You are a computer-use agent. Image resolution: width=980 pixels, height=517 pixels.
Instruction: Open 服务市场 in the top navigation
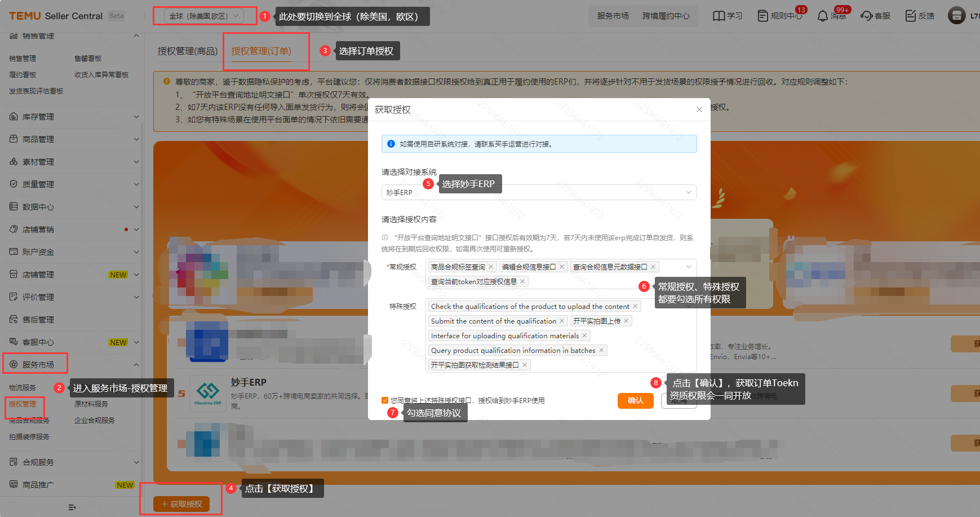613,16
